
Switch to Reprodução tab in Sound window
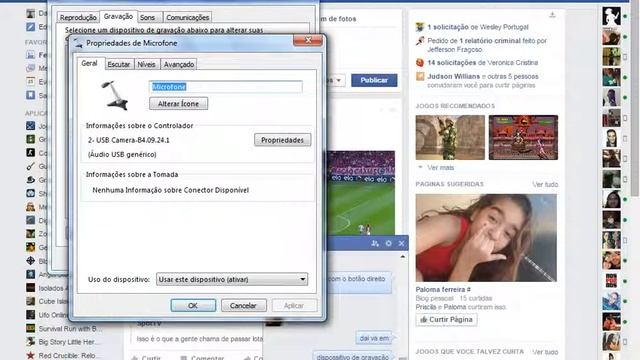[x=78, y=17]
